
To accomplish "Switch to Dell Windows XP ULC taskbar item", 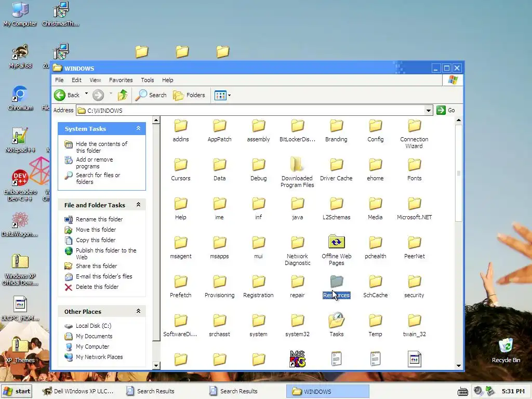I will pyautogui.click(x=78, y=391).
